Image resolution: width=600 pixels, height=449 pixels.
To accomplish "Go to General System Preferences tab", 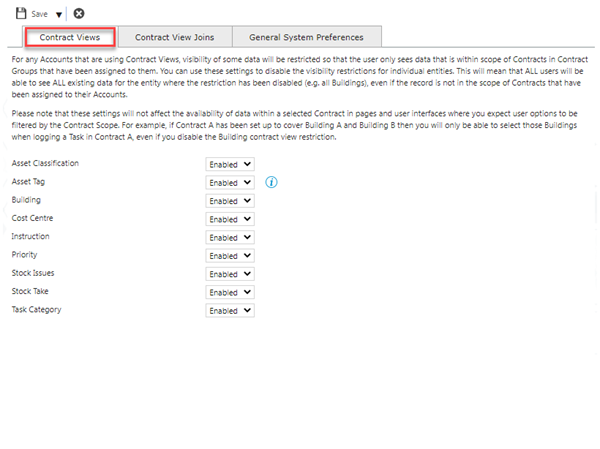I will coord(308,37).
